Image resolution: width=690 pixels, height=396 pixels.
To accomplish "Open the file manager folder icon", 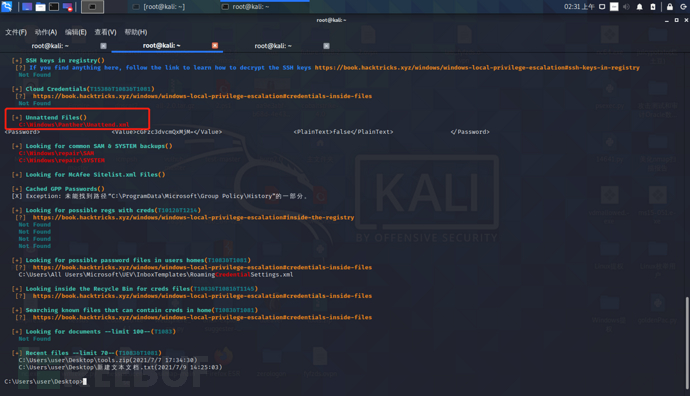I will 40,7.
